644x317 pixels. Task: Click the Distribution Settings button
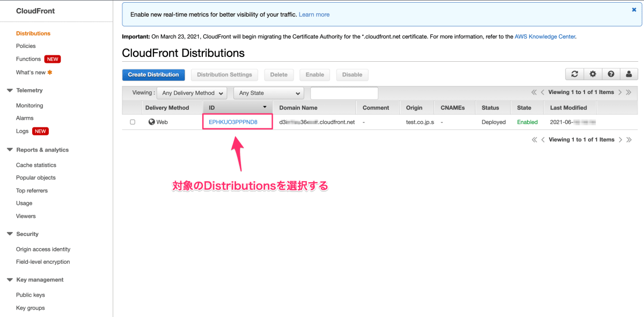coord(224,75)
